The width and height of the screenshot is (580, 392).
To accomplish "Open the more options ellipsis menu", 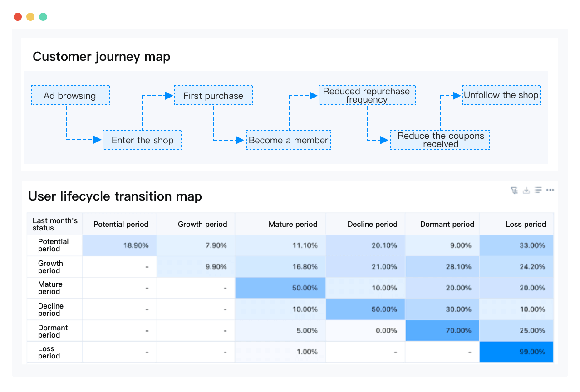I will [550, 190].
